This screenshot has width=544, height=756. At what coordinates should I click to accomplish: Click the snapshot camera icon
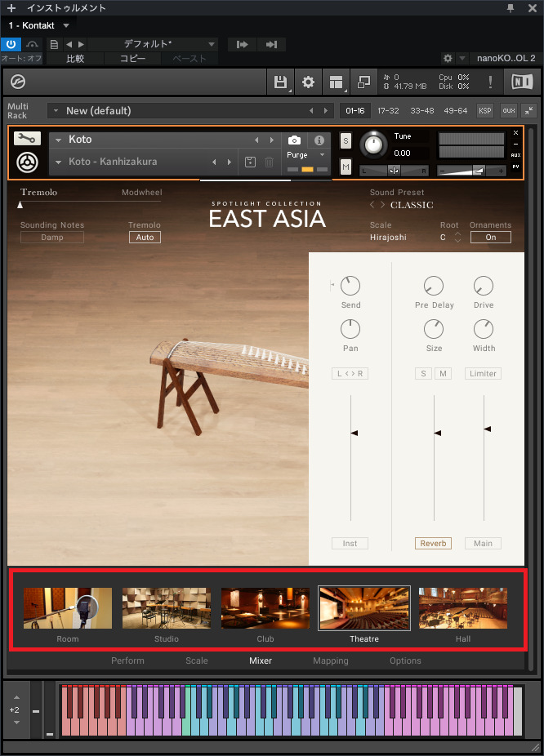pos(294,140)
